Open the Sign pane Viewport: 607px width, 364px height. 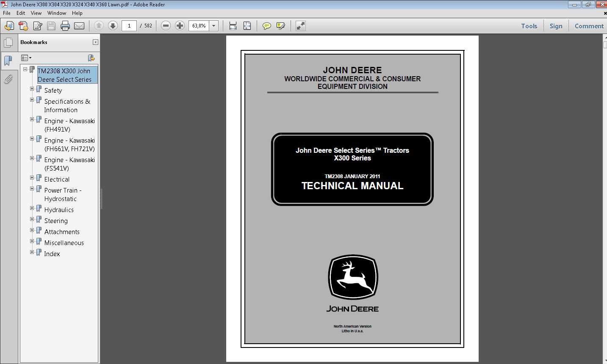(x=556, y=26)
